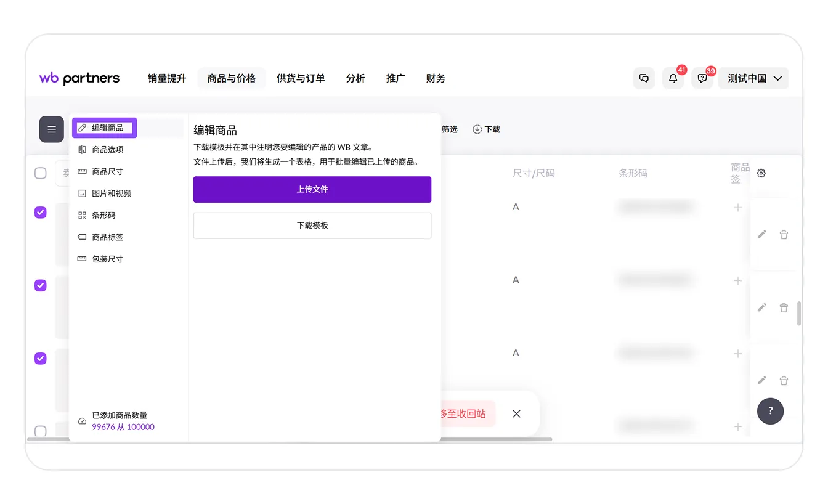This screenshot has height=504, width=828.
Task: Open the hamburger menu button
Action: tap(52, 129)
